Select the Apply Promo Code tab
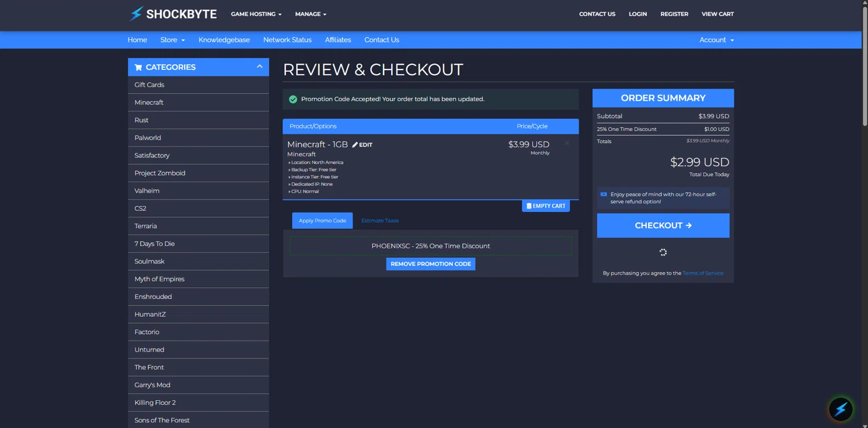This screenshot has width=868, height=428. click(x=322, y=220)
